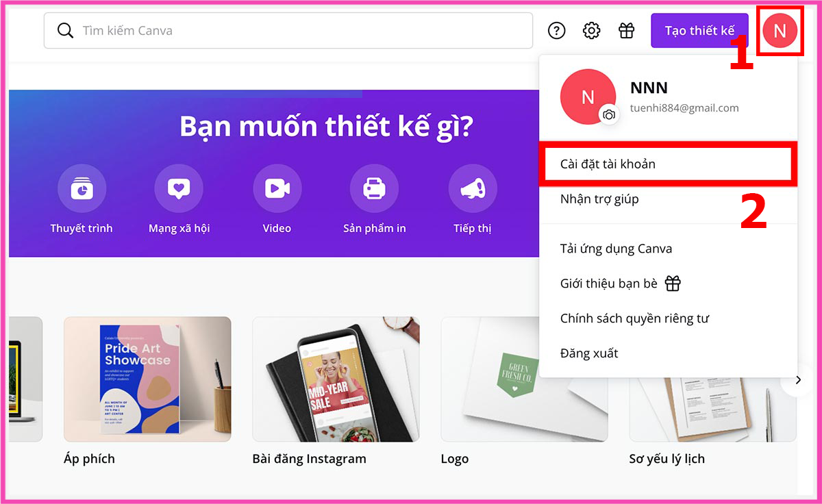Click the Bạn muốn thiết kế gì? heading
Image resolution: width=822 pixels, height=504 pixels.
click(326, 126)
